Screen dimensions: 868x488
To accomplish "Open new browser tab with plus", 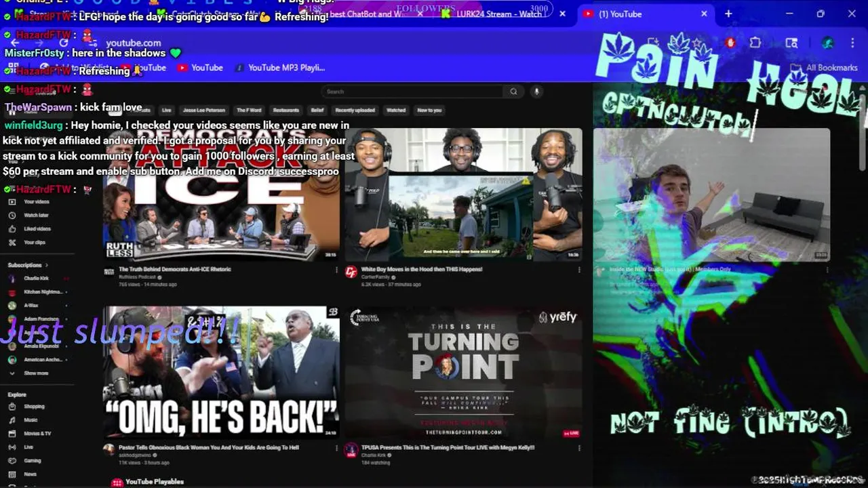I will pyautogui.click(x=728, y=14).
